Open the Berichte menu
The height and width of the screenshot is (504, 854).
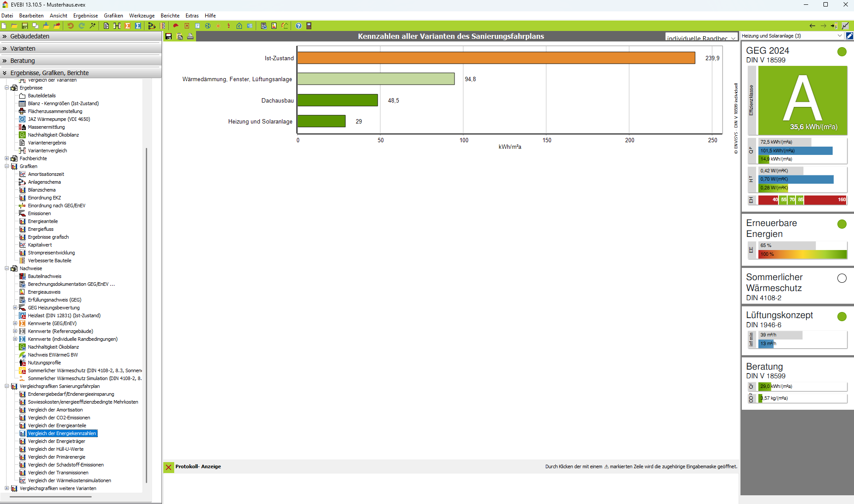pos(170,15)
